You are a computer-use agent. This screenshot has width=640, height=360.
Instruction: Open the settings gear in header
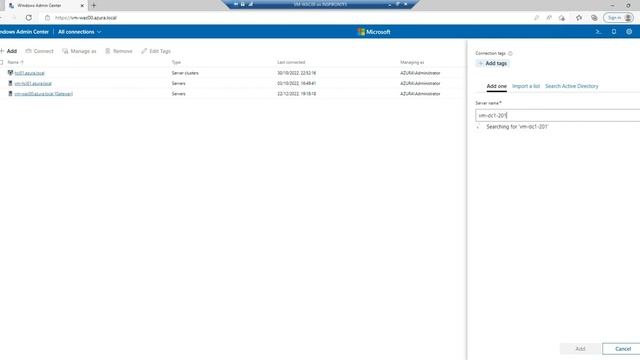pyautogui.click(x=629, y=32)
